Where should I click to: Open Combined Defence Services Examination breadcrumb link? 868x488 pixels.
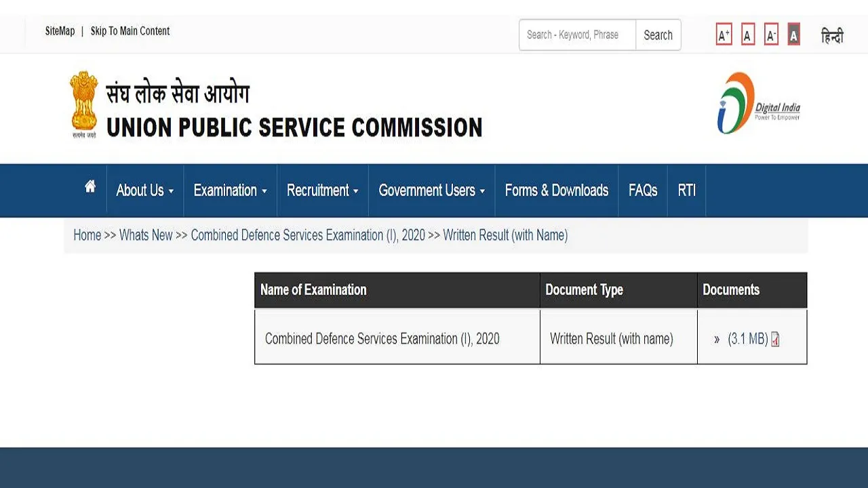point(308,235)
